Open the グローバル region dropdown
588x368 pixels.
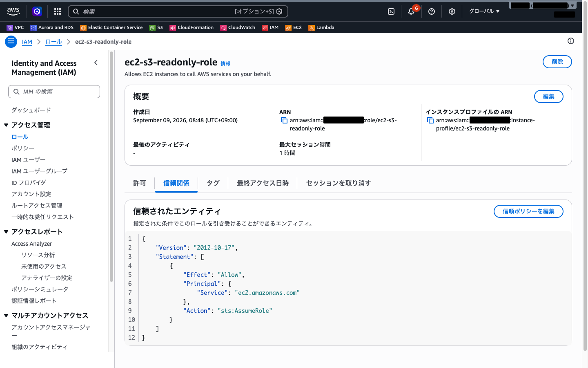tap(484, 11)
